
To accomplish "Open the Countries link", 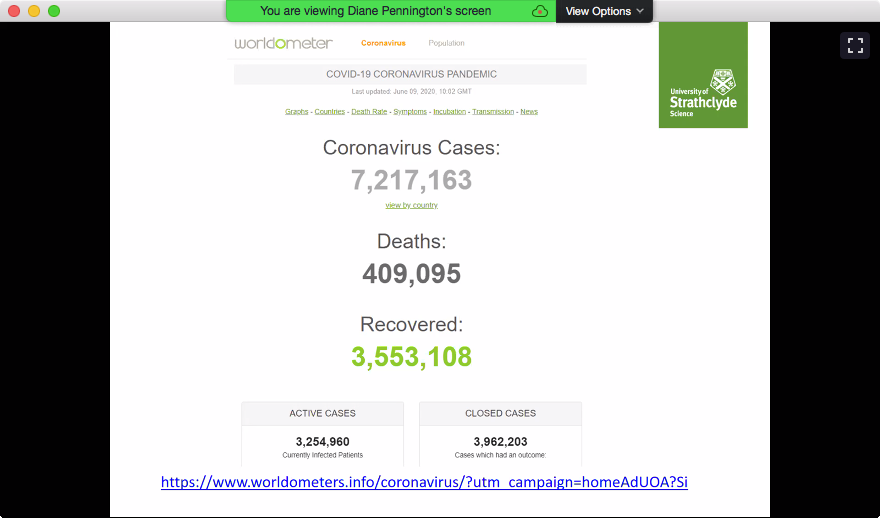I will (330, 111).
